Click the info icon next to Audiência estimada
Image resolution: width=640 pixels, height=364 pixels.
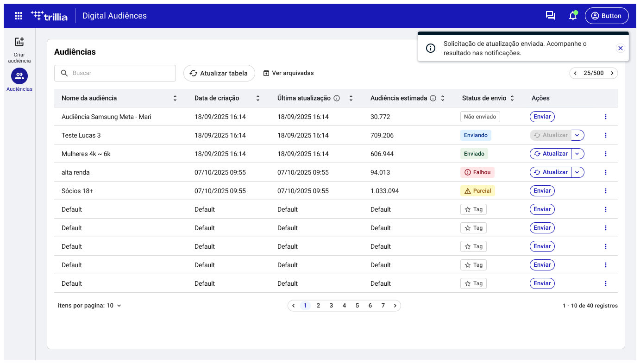pos(433,98)
